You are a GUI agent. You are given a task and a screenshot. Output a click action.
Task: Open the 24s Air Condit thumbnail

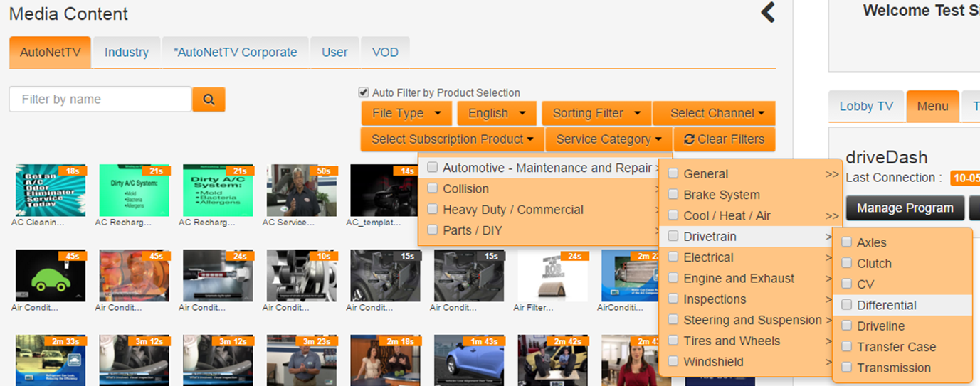tap(218, 275)
